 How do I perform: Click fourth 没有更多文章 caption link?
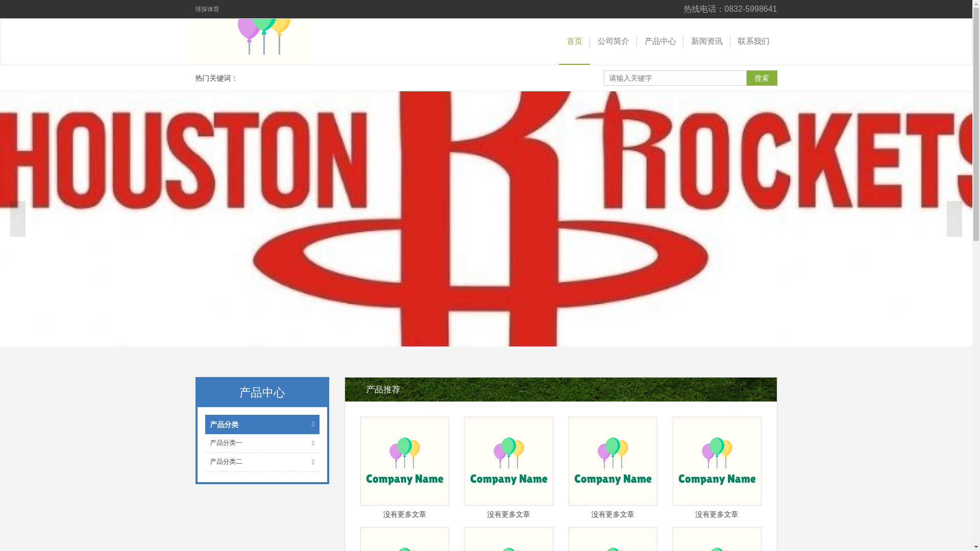[717, 515]
